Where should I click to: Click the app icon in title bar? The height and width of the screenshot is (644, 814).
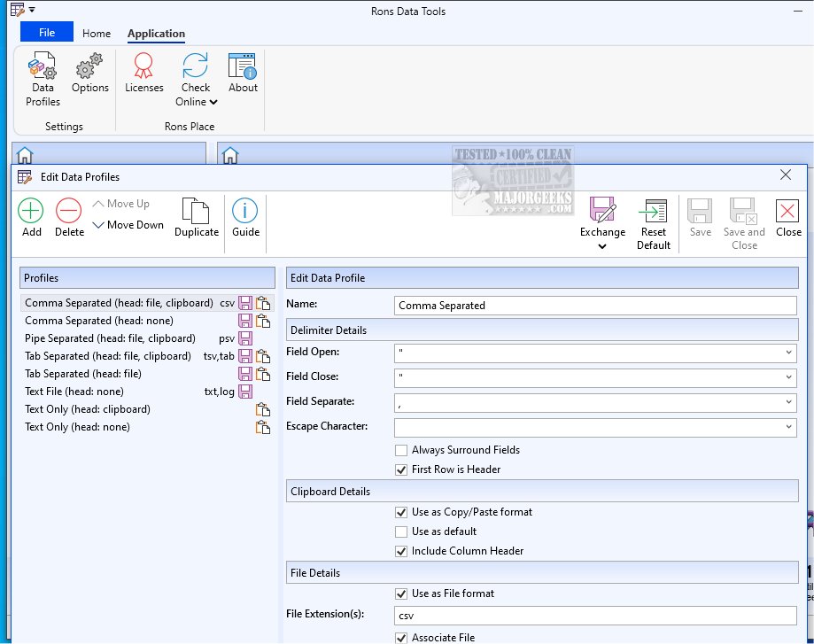pyautogui.click(x=17, y=10)
